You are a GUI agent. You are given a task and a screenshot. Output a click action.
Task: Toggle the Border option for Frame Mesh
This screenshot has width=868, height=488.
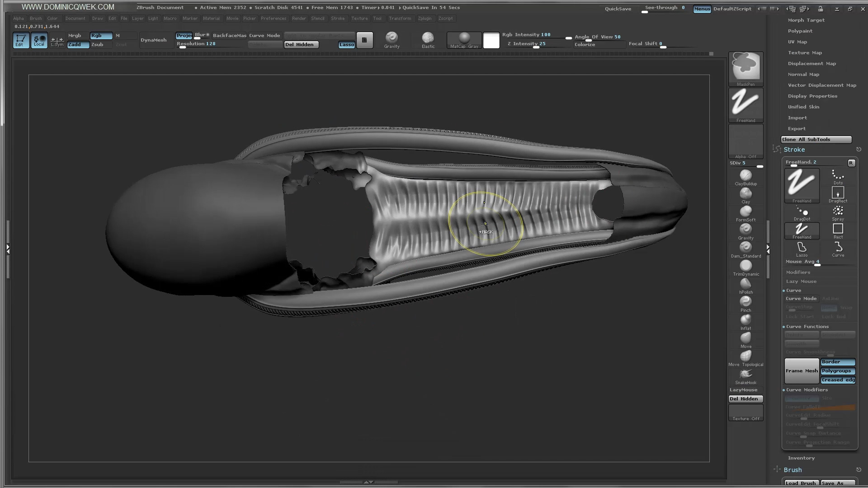click(838, 362)
